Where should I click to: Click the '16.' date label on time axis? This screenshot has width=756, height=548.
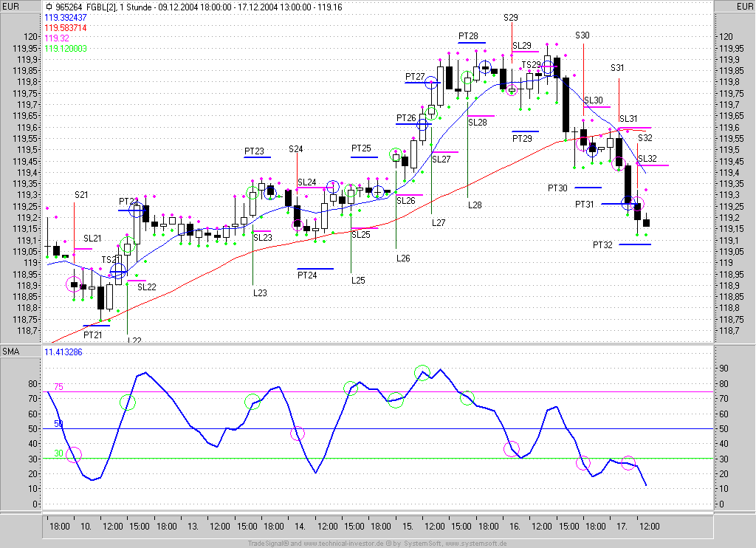[x=515, y=527]
